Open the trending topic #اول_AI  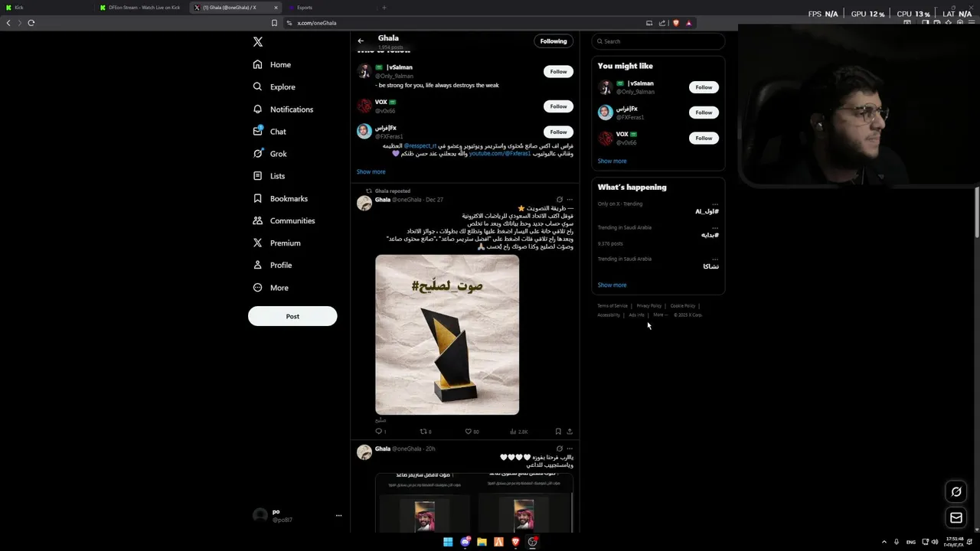point(707,211)
